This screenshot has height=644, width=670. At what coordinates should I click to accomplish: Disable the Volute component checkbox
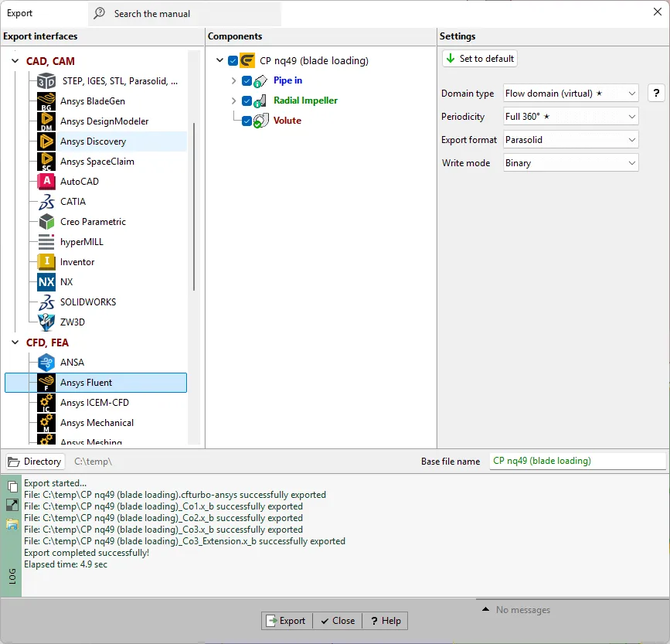247,121
